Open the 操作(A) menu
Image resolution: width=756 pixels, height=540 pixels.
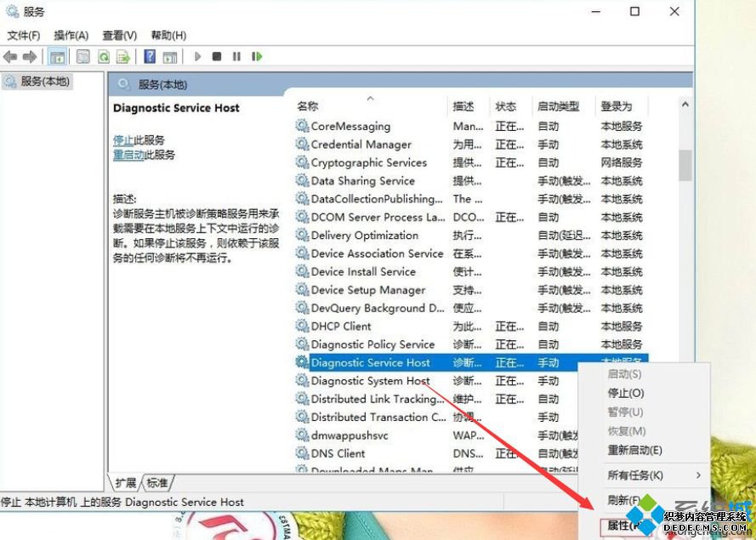71,35
